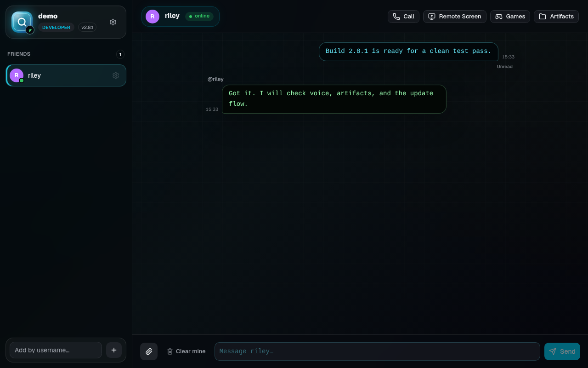
Task: Click the DEVELOPER badge
Action: [x=56, y=28]
